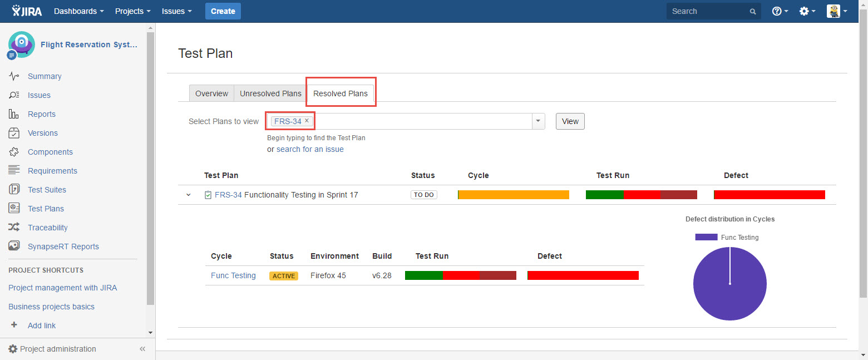This screenshot has width=868, height=360.
Task: Click the ACTIVE status badge
Action: pyautogui.click(x=284, y=276)
